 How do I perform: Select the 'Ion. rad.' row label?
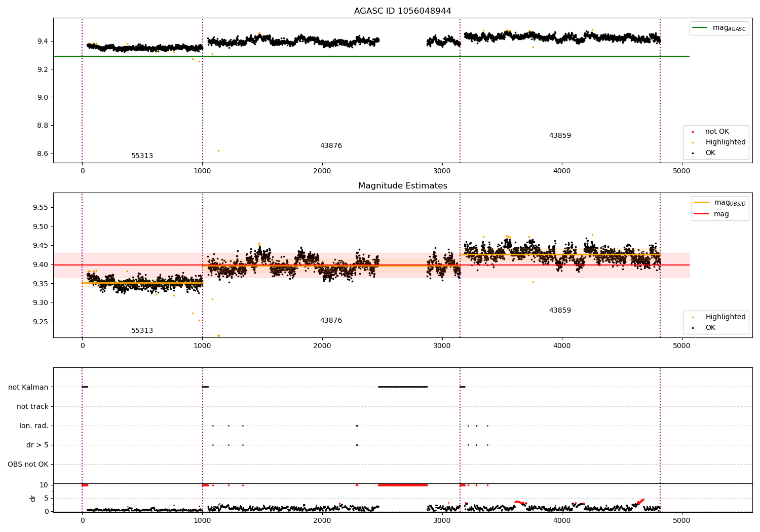pyautogui.click(x=34, y=426)
